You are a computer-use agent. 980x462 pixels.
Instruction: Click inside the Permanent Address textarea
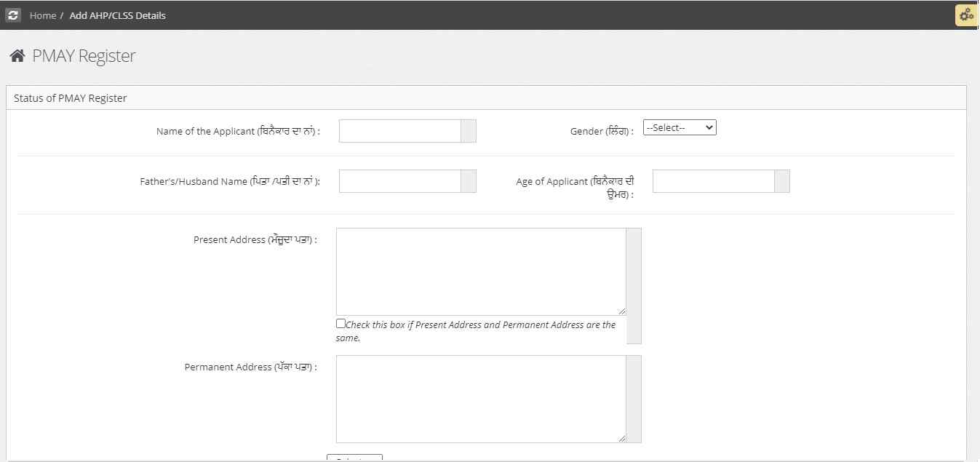click(x=480, y=399)
